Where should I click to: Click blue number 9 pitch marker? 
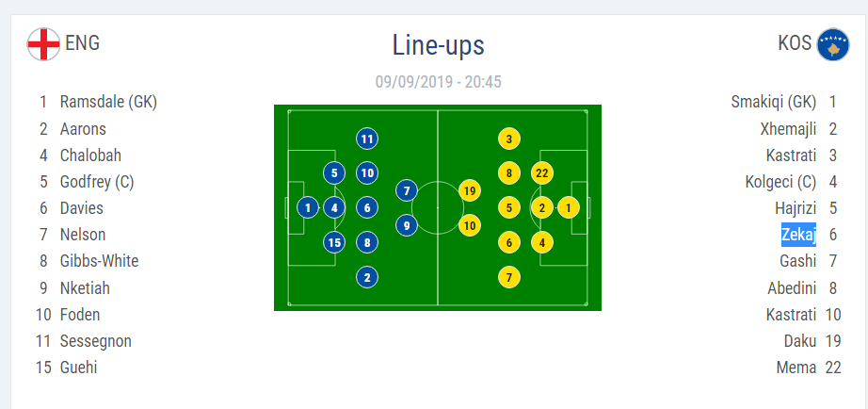point(407,225)
